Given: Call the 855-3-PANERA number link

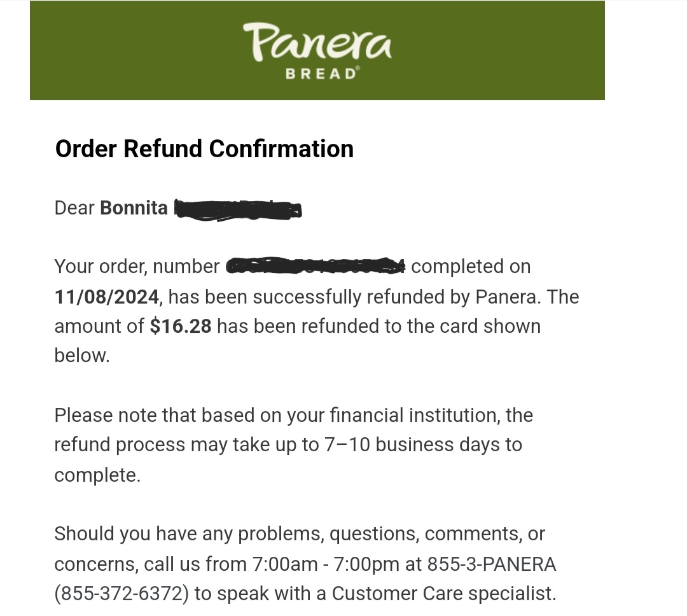Looking at the screenshot, I should tap(491, 564).
